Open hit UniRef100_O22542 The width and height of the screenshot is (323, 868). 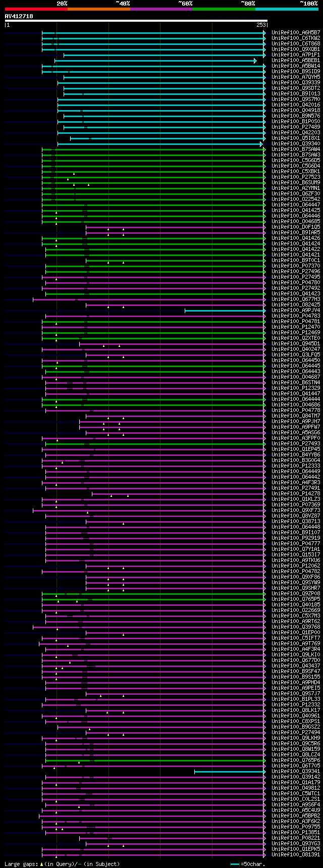(296, 199)
